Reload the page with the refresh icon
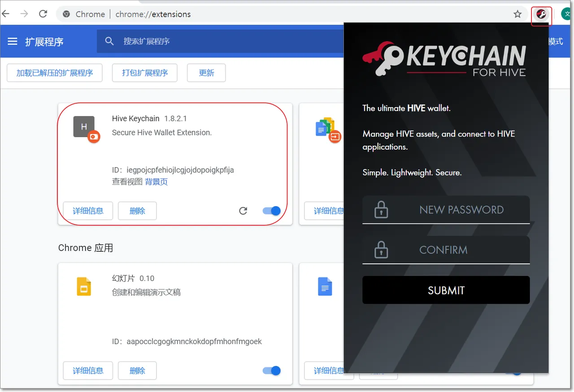Image resolution: width=574 pixels, height=392 pixels. [43, 14]
